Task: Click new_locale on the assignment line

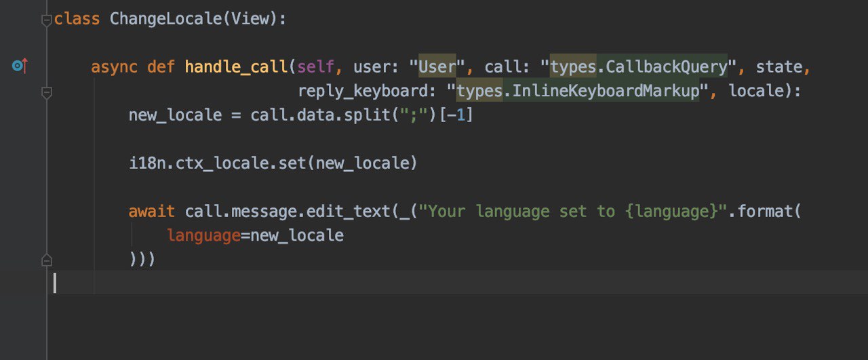Action: pos(175,115)
